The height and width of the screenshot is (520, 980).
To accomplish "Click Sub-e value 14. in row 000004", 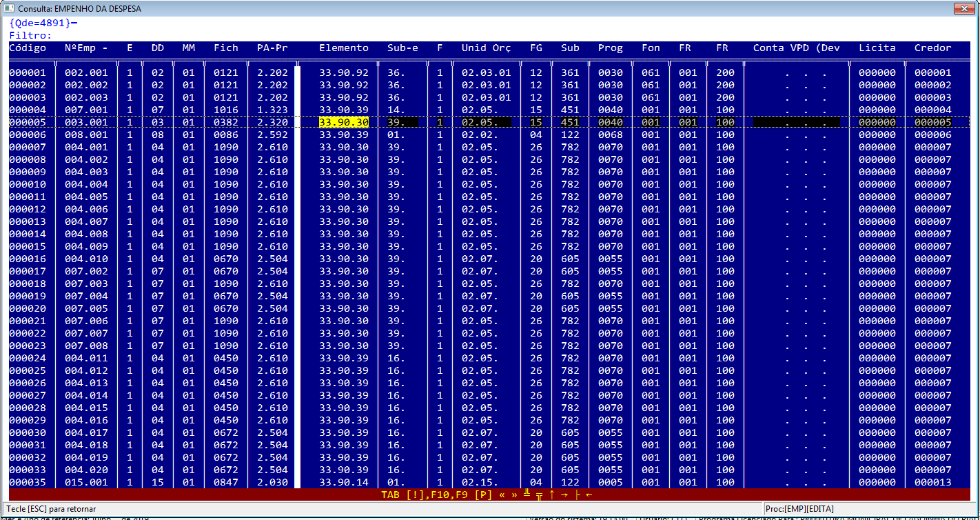I will [x=396, y=110].
